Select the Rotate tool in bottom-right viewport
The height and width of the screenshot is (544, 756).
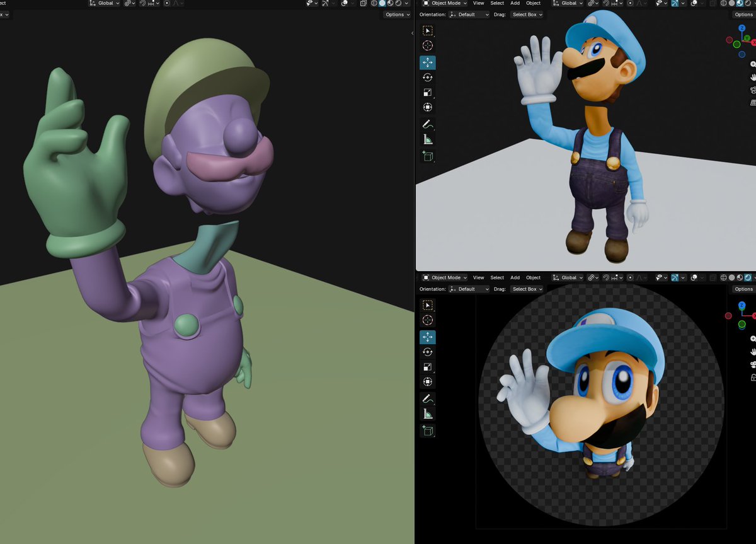coord(428,352)
